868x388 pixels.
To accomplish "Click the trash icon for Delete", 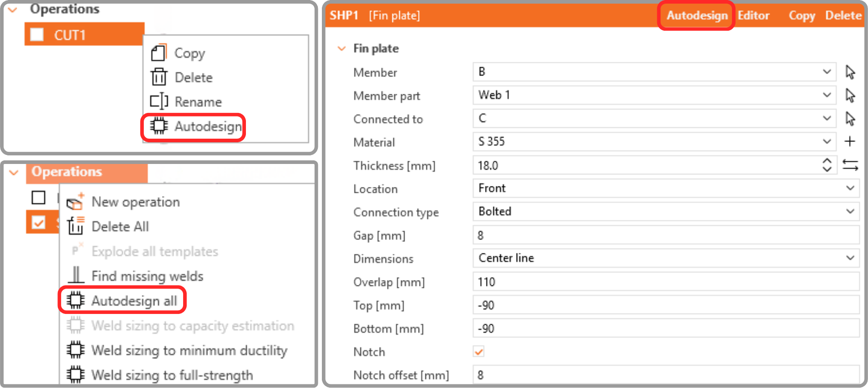I will point(159,77).
